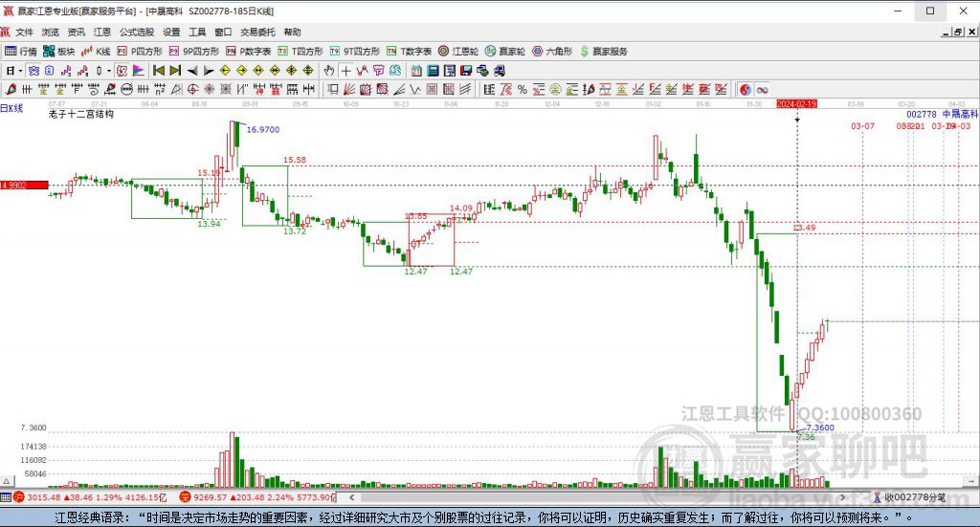Click the three parallel lines tool

[465, 90]
